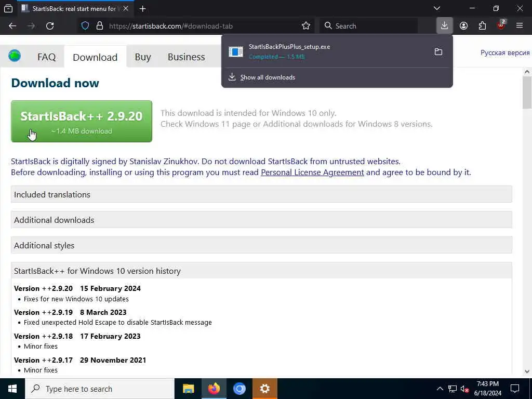The image size is (532, 399).
Task: Collapse Windows 10 version history section
Action: (261, 271)
